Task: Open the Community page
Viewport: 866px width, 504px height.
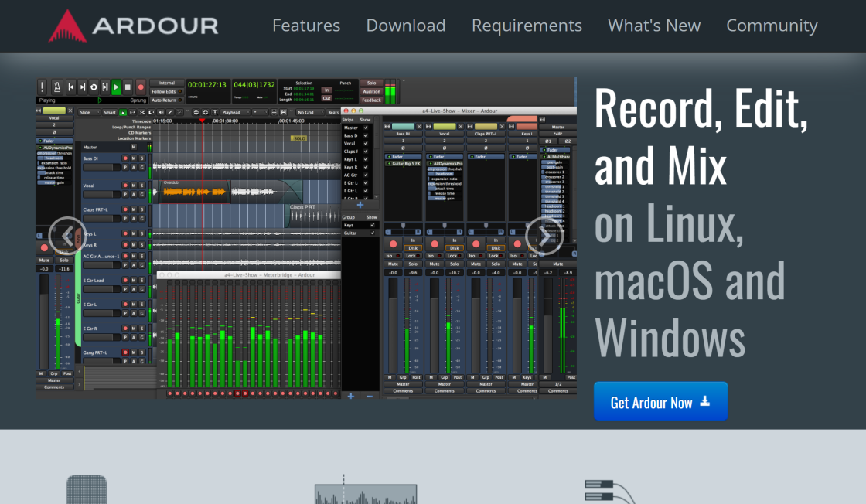Action: pos(772,25)
